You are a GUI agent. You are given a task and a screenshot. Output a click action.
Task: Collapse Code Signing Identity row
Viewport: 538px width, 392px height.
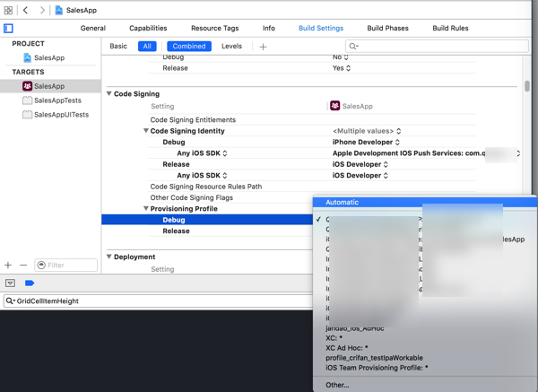pyautogui.click(x=146, y=130)
